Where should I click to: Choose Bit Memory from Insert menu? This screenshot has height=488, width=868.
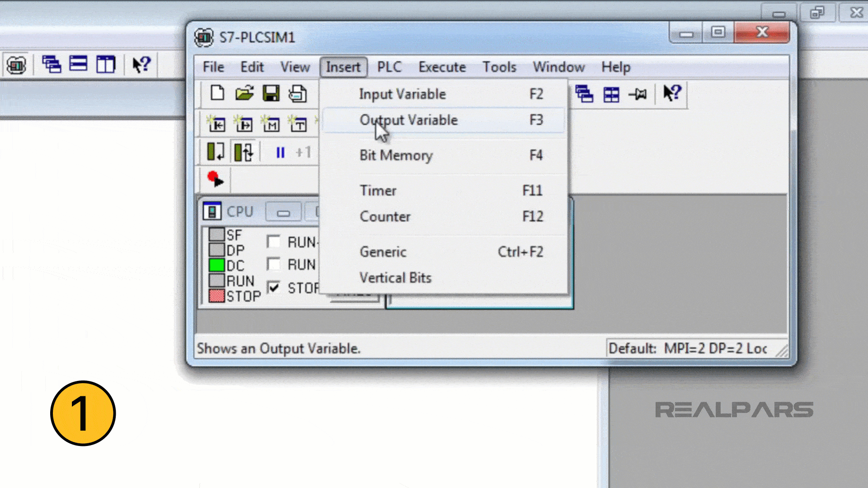pyautogui.click(x=444, y=155)
